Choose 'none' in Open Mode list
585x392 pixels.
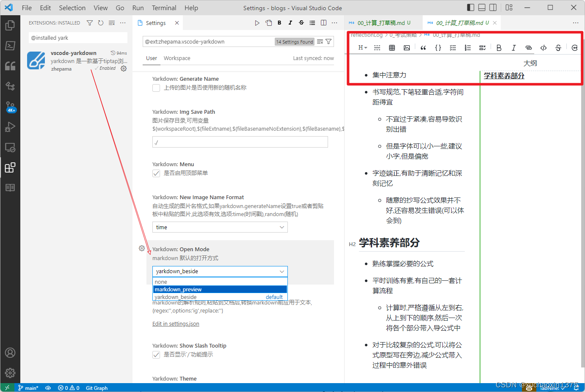220,282
